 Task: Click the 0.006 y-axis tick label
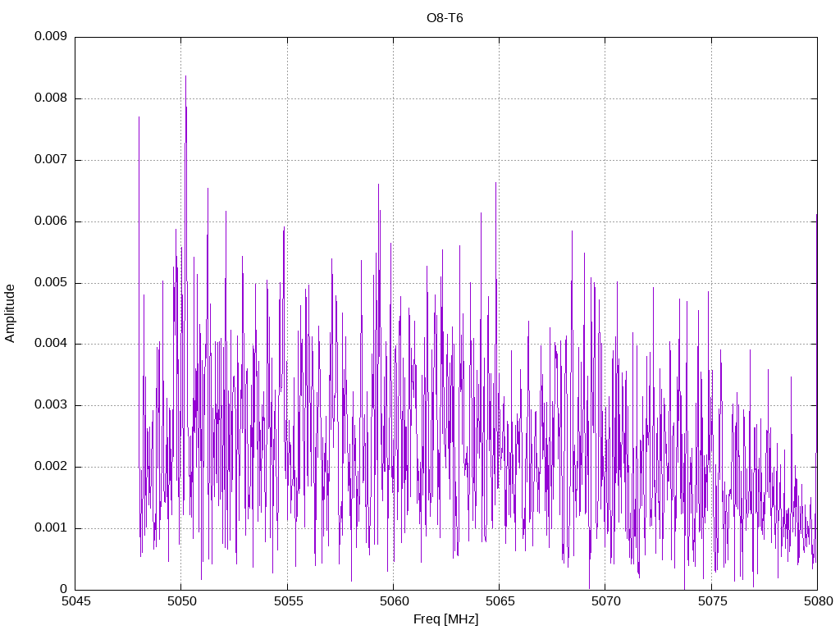[x=51, y=221]
